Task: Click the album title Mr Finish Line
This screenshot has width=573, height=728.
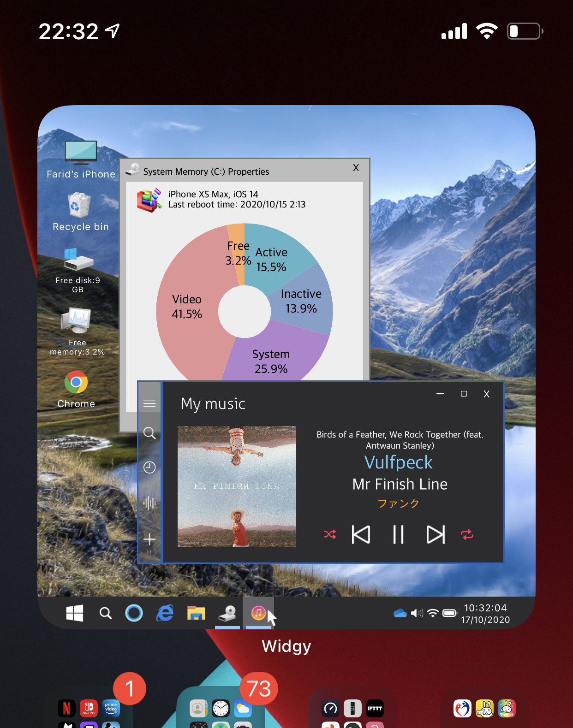Action: tap(400, 484)
